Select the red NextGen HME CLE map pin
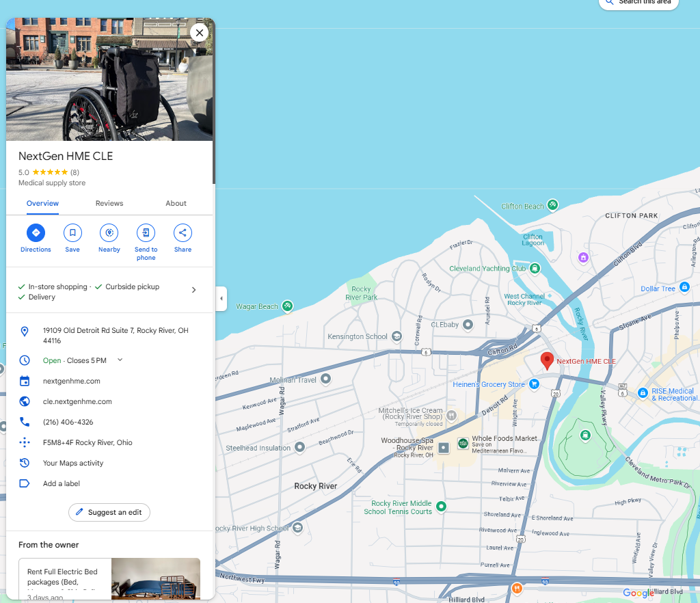 pos(547,361)
